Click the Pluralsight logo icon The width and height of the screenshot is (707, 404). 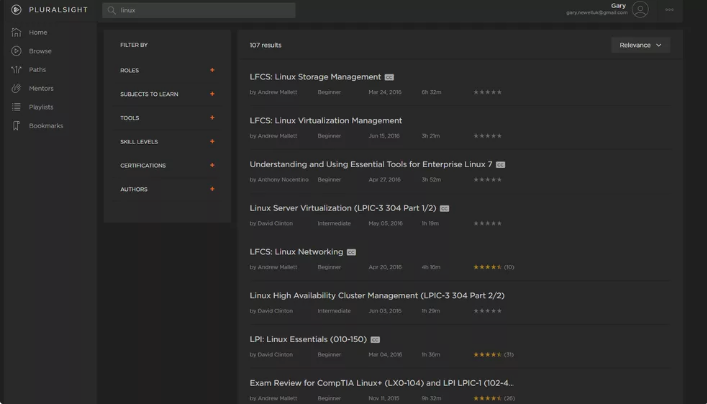click(x=16, y=9)
